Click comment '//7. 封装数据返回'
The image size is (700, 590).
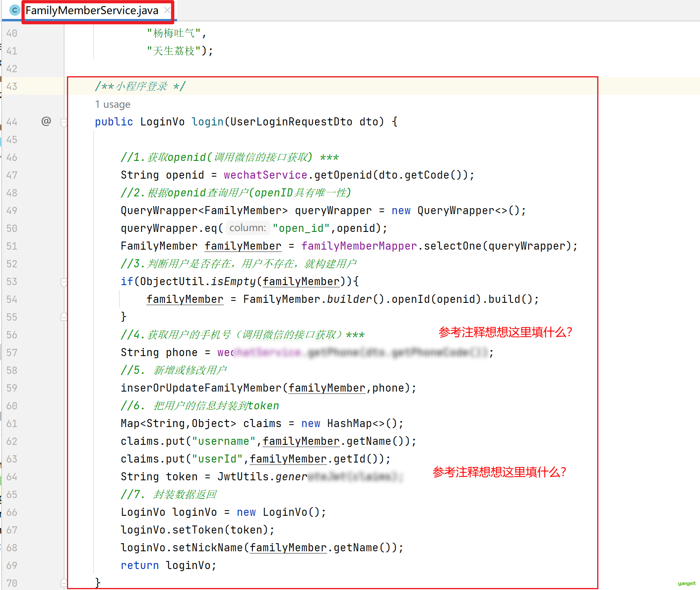click(x=169, y=494)
